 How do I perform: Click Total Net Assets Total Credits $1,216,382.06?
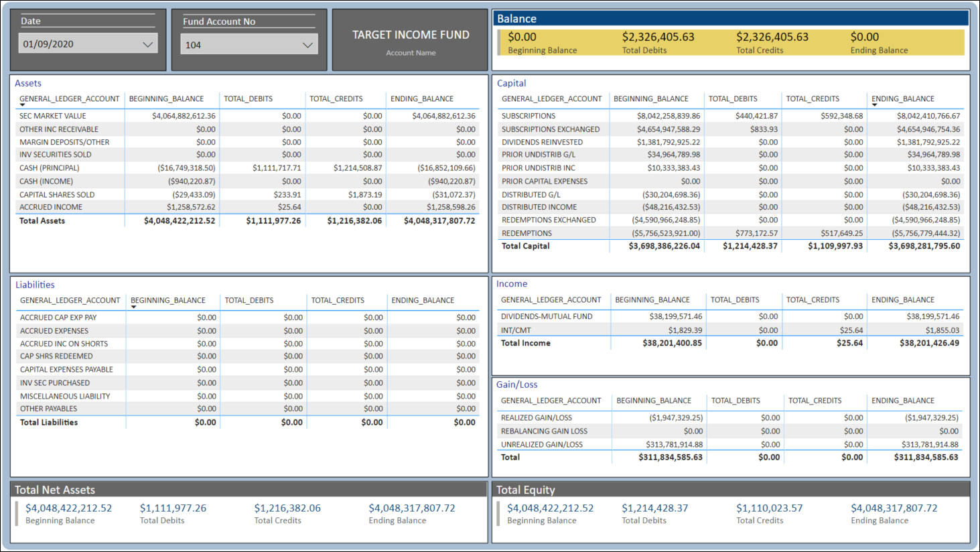[287, 508]
